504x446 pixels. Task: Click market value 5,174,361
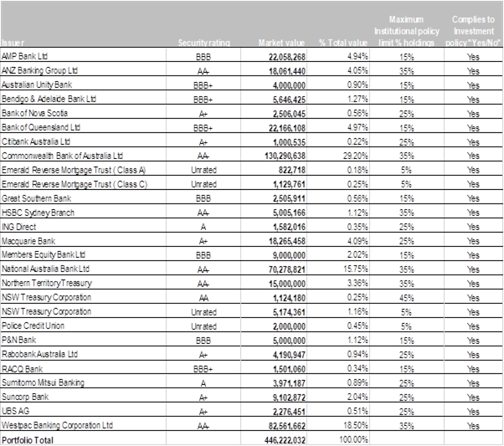tap(290, 312)
